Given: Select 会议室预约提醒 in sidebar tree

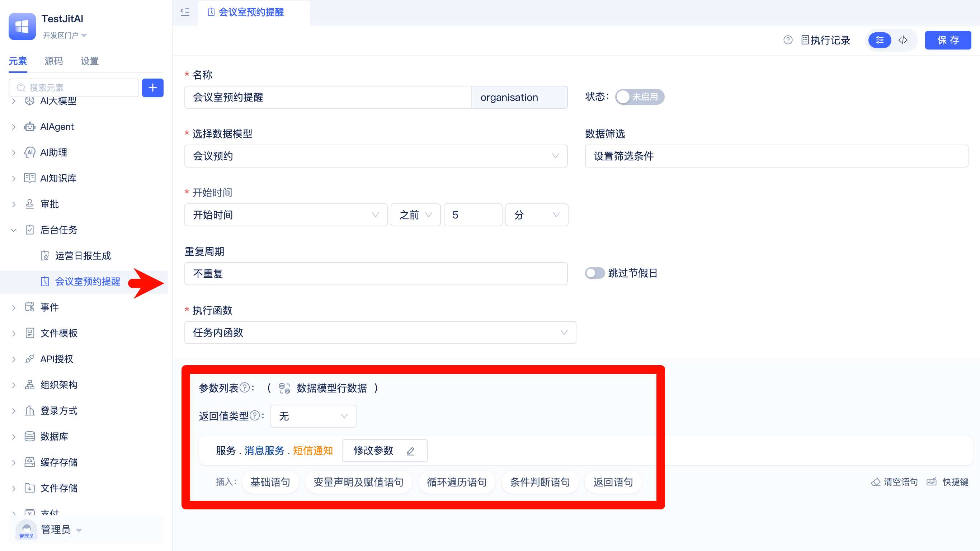Looking at the screenshot, I should tap(88, 282).
